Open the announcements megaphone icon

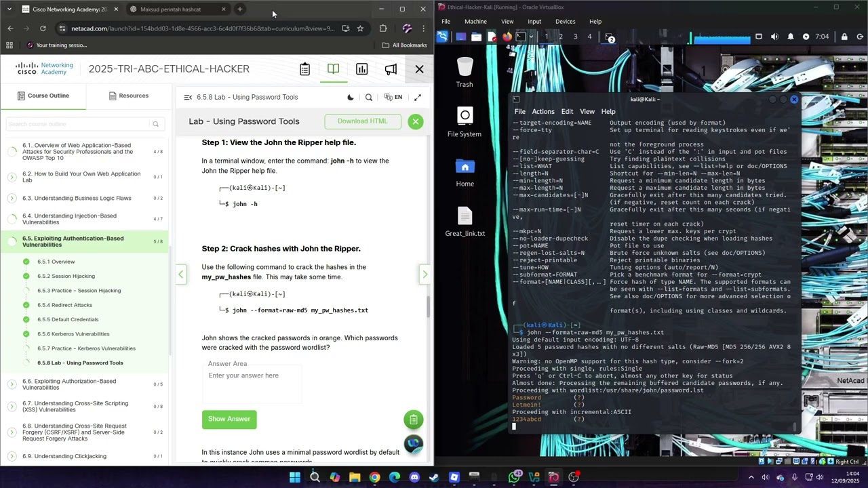click(x=391, y=69)
